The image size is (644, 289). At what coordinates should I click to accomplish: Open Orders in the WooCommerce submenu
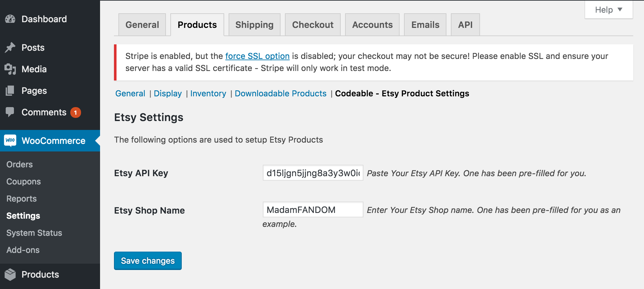pos(20,164)
